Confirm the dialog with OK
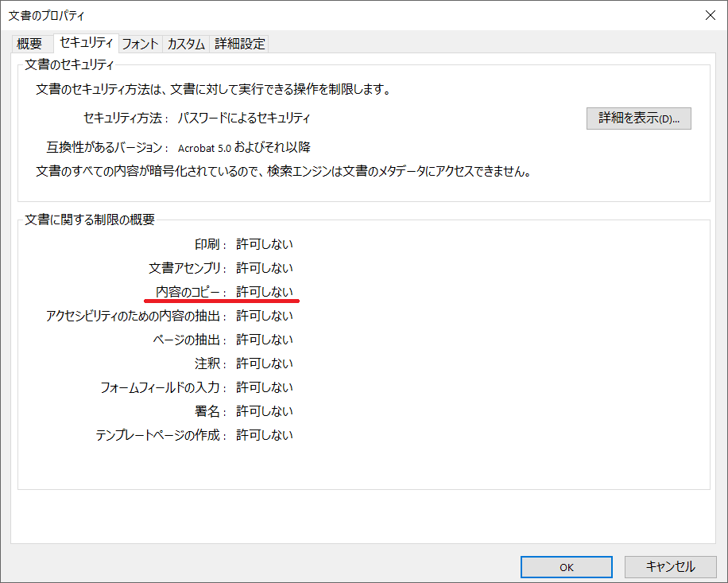 coord(567,567)
